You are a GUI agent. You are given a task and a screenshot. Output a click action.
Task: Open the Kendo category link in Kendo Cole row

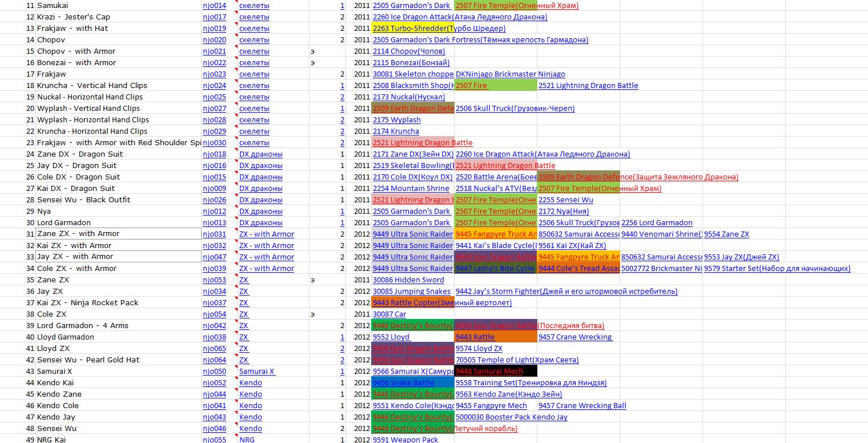[x=251, y=406]
